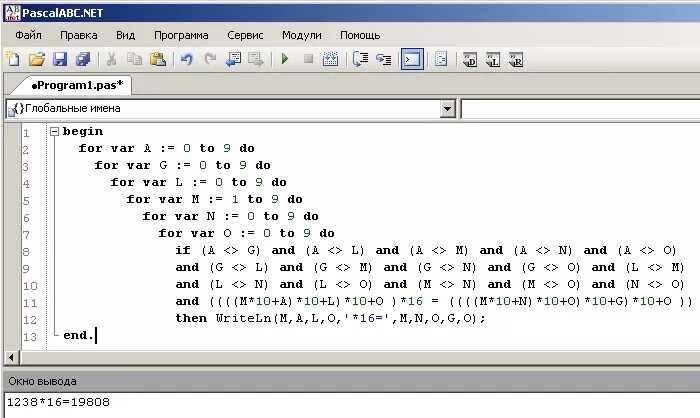
Task: Select the Program1.pas tab
Action: tap(75, 85)
